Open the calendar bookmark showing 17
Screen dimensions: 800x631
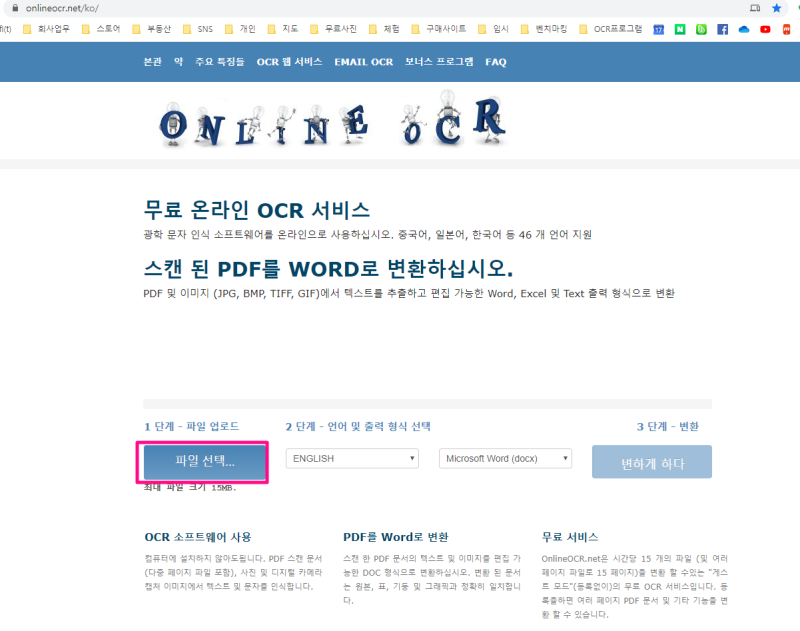tap(659, 30)
